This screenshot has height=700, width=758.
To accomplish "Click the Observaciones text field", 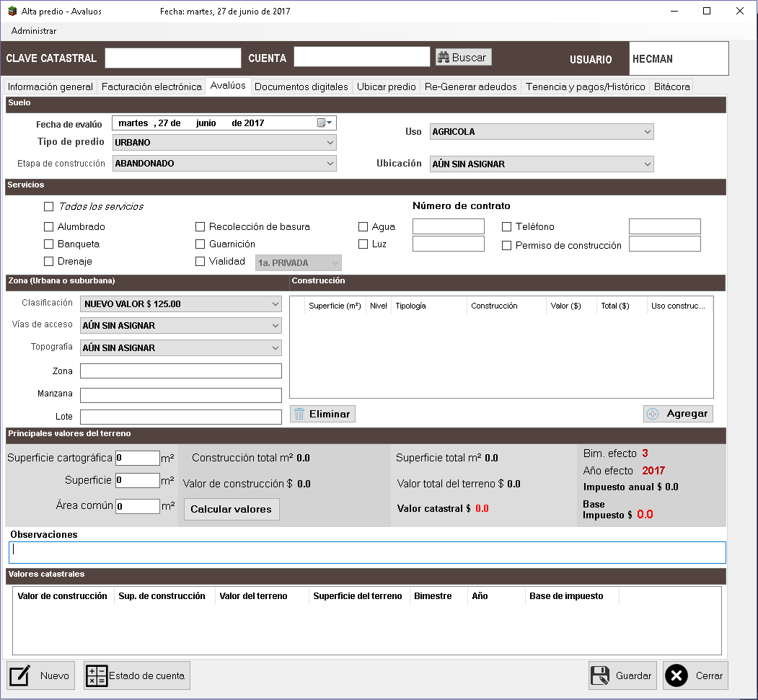I will (367, 552).
